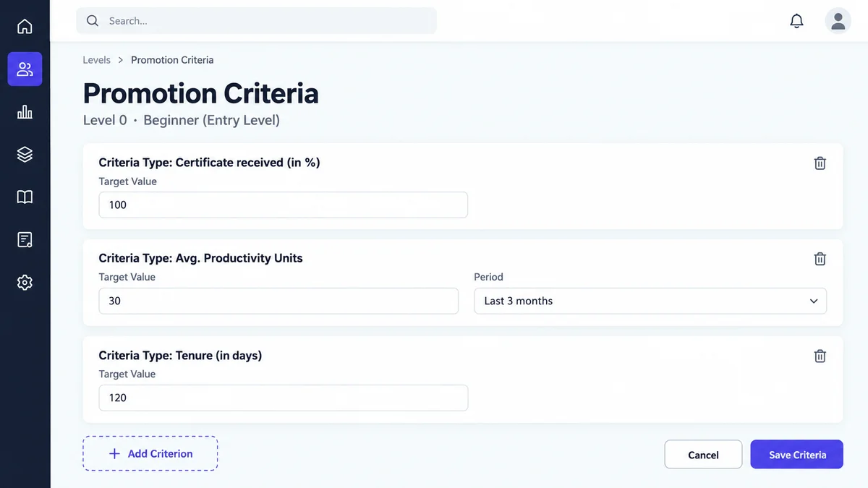Click 'Criteria Type: Tenure (in days)' heading
The width and height of the screenshot is (868, 488).
181,355
